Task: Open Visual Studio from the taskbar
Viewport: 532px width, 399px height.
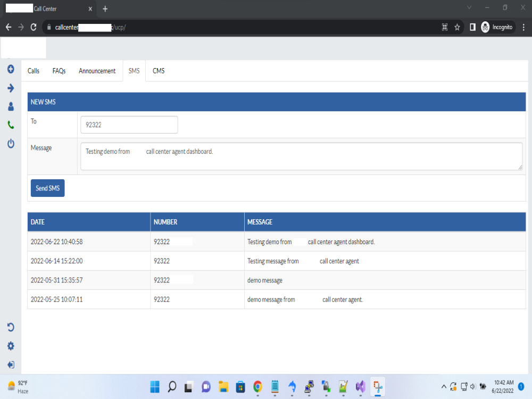Action: pos(360,387)
